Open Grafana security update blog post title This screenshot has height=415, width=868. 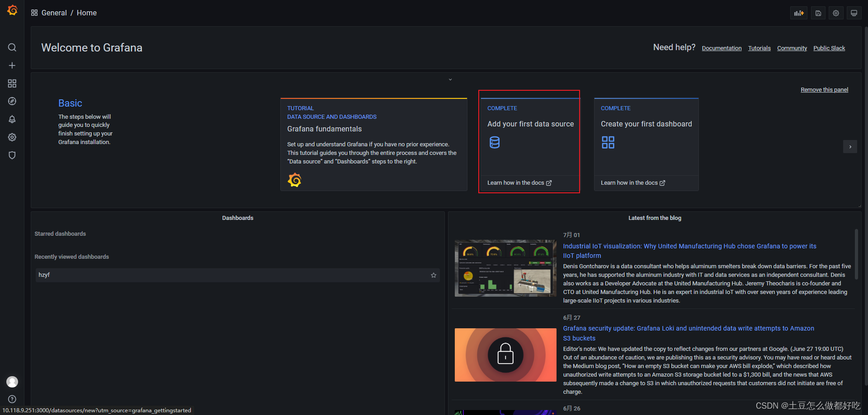[x=689, y=333]
